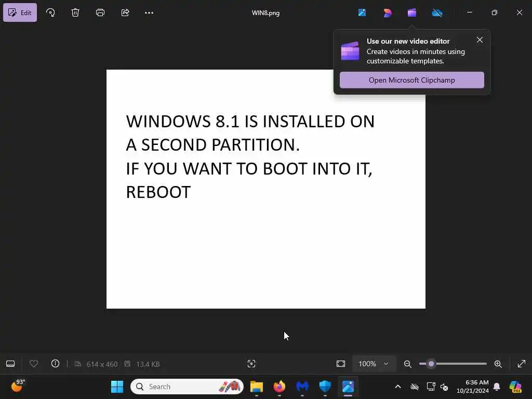Launch the Photos gallery app icon in title bar

[x=362, y=12]
